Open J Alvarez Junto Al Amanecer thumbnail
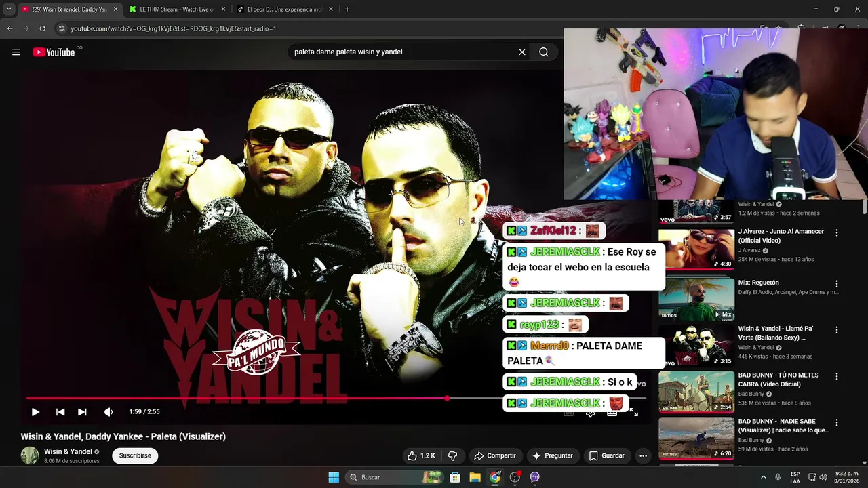The height and width of the screenshot is (488, 868). [696, 249]
